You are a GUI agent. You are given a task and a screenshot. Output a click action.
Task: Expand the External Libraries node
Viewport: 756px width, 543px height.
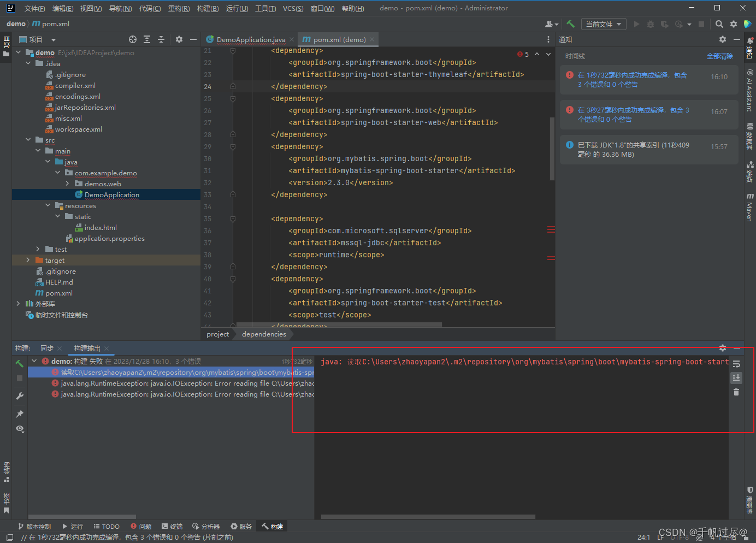click(19, 304)
